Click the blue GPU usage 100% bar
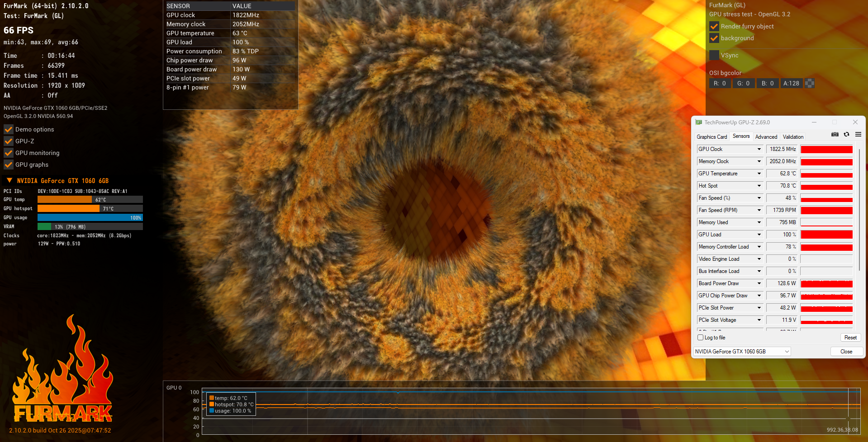The width and height of the screenshot is (868, 442). 90,217
